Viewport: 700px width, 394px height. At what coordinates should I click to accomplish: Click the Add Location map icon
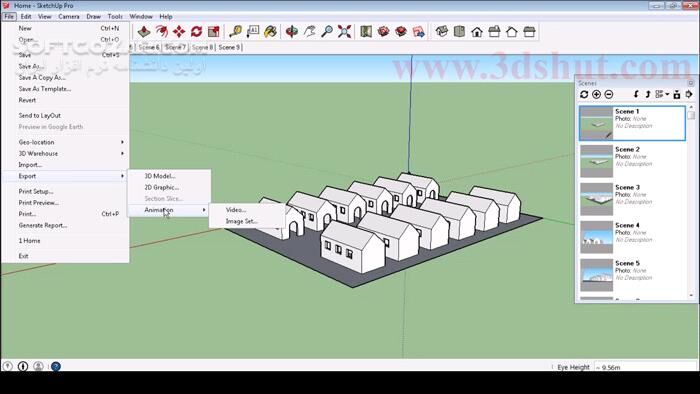coord(366,31)
